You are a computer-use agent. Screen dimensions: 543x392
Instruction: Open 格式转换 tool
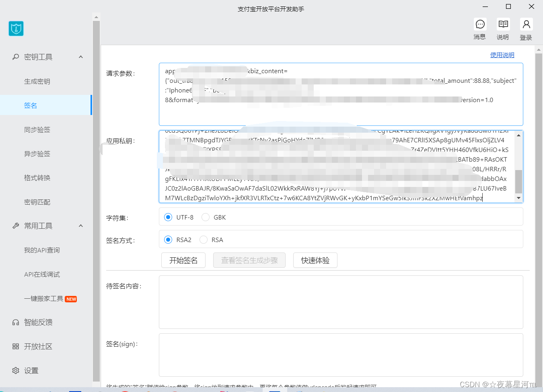[37, 178]
